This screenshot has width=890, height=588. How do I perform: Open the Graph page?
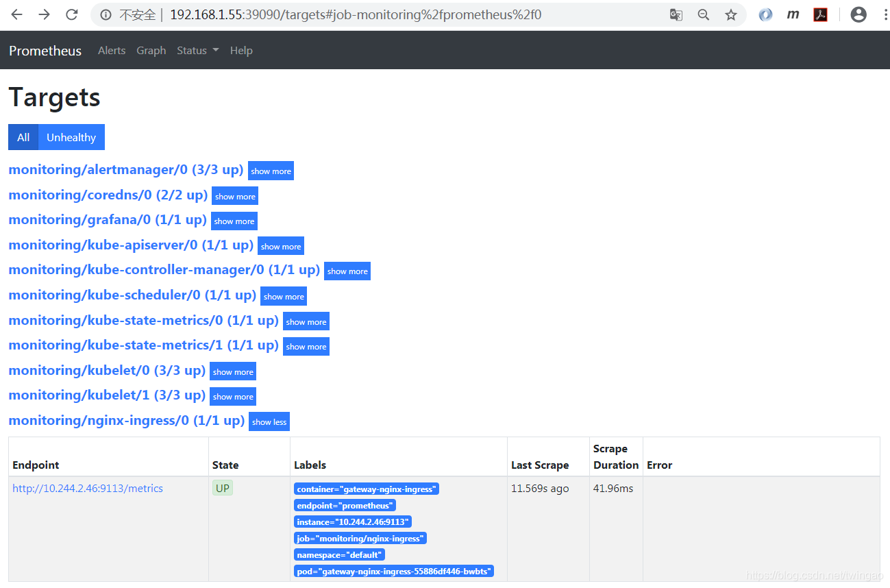point(151,51)
